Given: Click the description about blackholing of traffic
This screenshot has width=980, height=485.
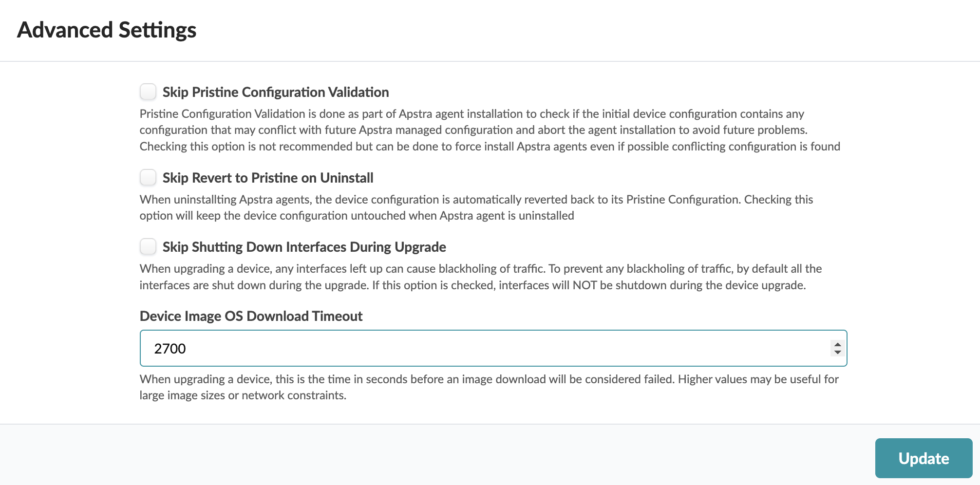Looking at the screenshot, I should 480,277.
